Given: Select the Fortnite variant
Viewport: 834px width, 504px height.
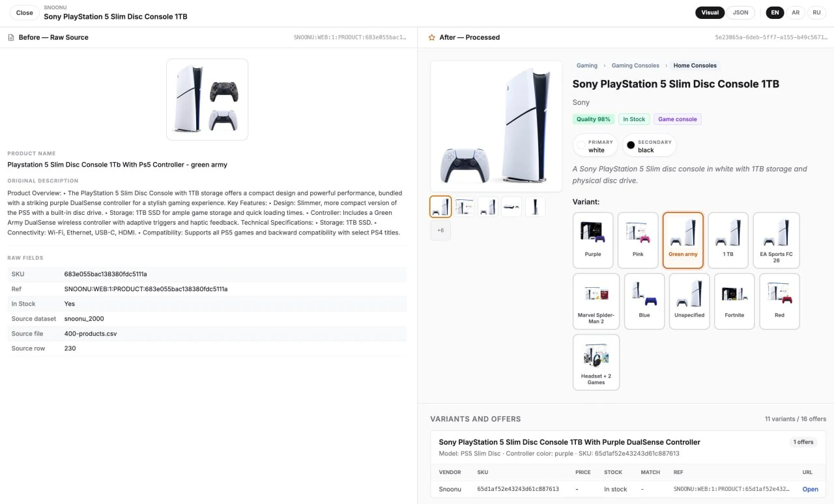Looking at the screenshot, I should click(734, 301).
